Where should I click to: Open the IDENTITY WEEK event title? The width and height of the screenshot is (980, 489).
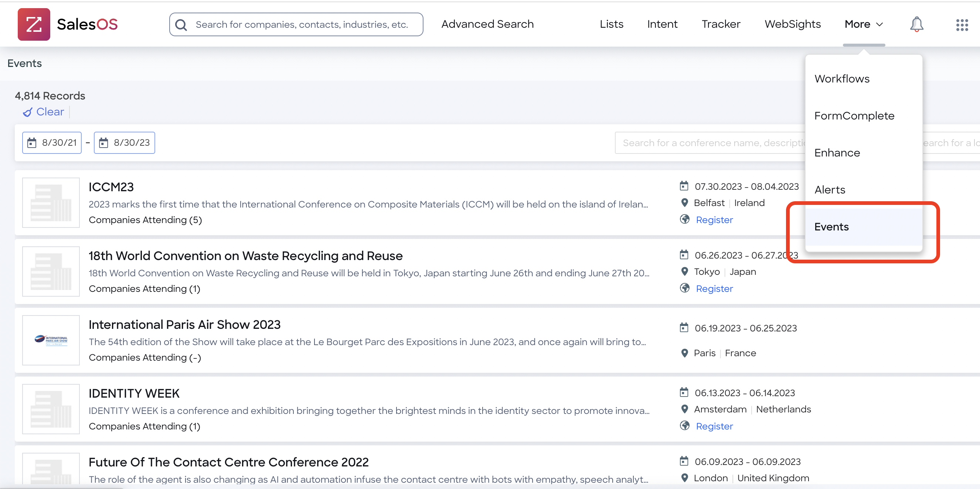click(134, 394)
